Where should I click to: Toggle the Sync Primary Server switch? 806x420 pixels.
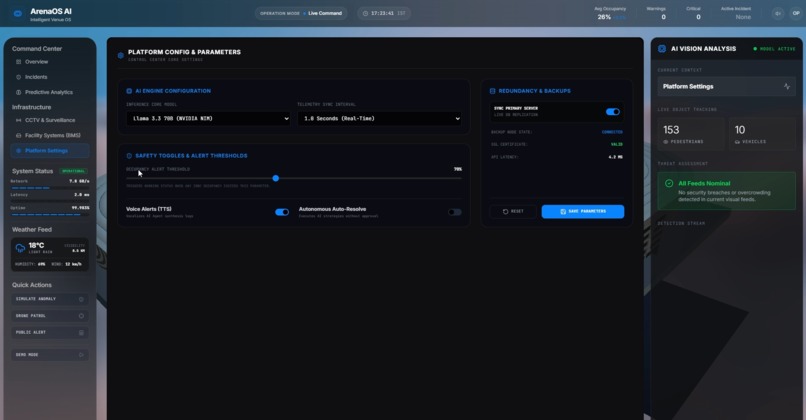click(613, 112)
